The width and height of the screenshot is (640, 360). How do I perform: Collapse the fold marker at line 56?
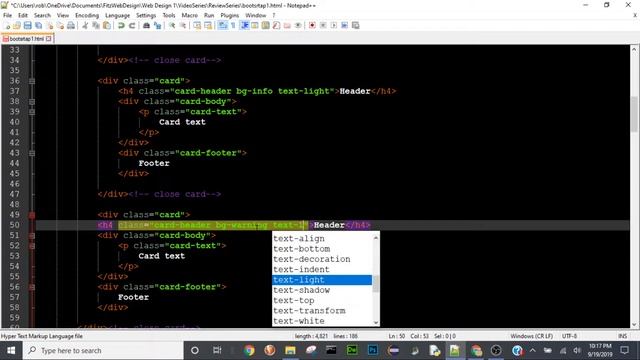pyautogui.click(x=32, y=287)
